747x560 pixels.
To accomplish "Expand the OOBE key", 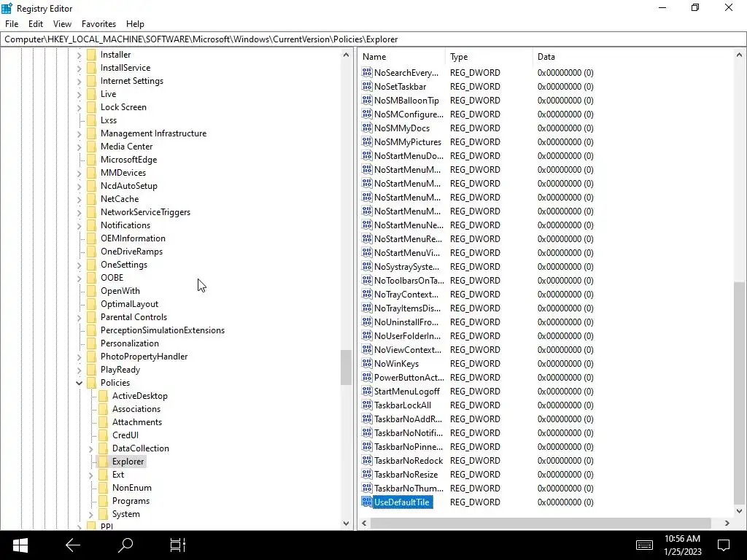I will (79, 278).
